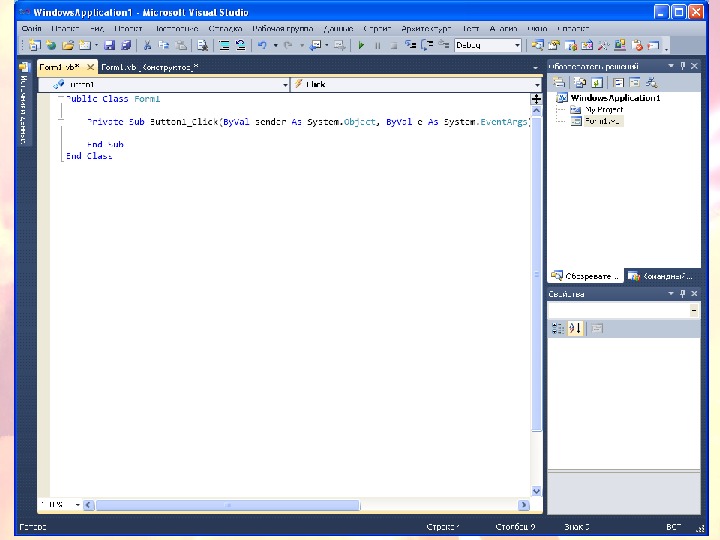Click the Start Debugging play icon
The width and height of the screenshot is (720, 540).
tap(361, 46)
